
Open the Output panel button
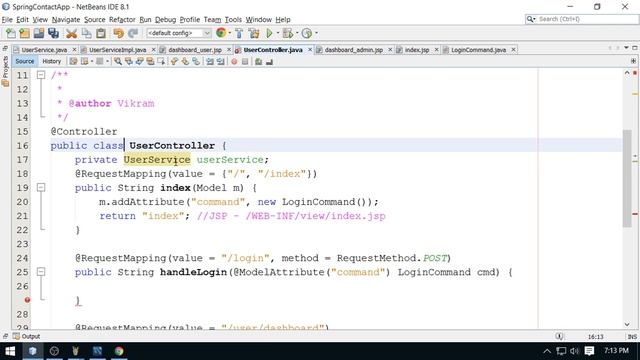click(27, 336)
